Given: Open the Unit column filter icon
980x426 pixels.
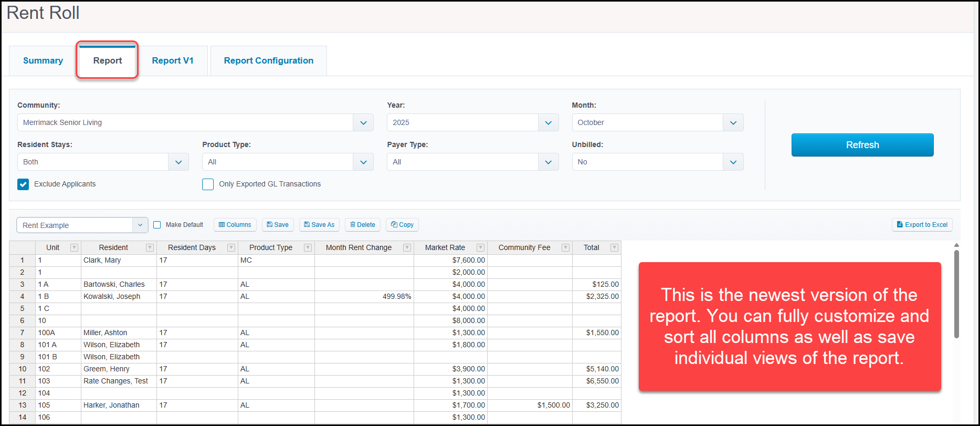Looking at the screenshot, I should pyautogui.click(x=75, y=247).
